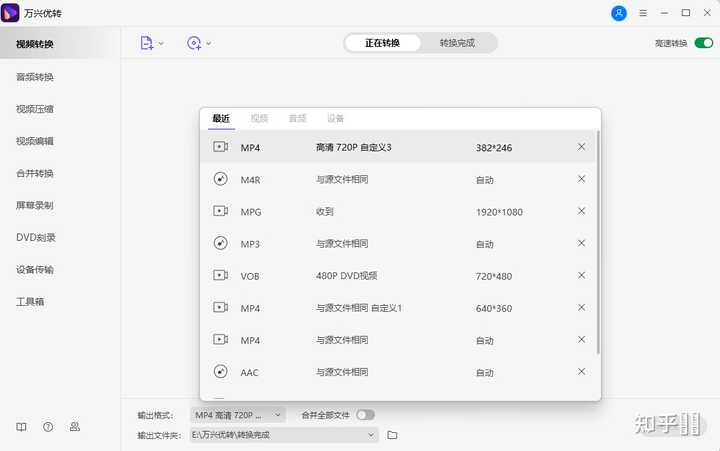Go to 合并转换 in the sidebar
This screenshot has width=720, height=451.
click(35, 173)
